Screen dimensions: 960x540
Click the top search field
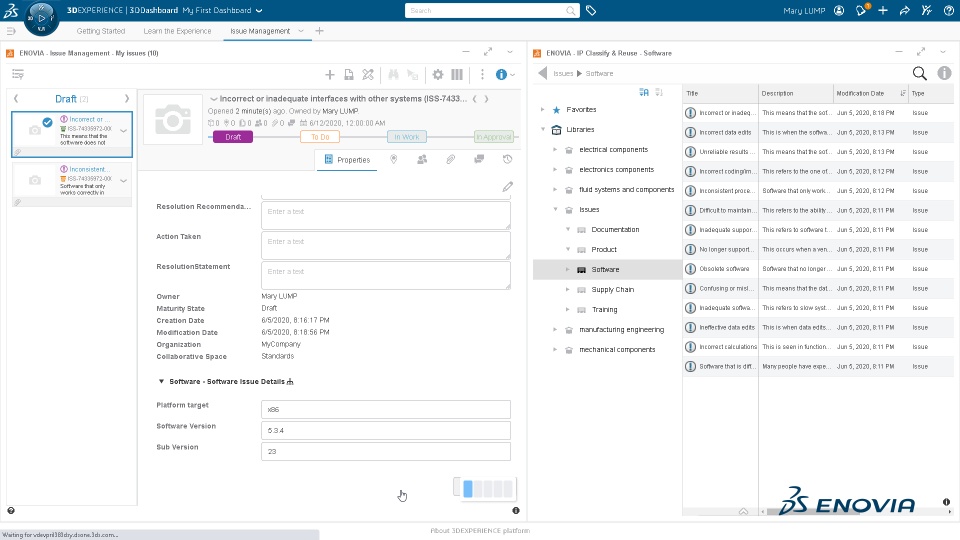click(492, 10)
